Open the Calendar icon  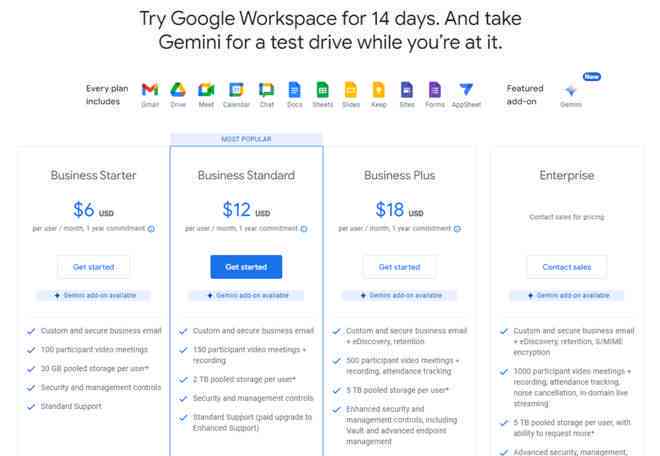(x=236, y=89)
